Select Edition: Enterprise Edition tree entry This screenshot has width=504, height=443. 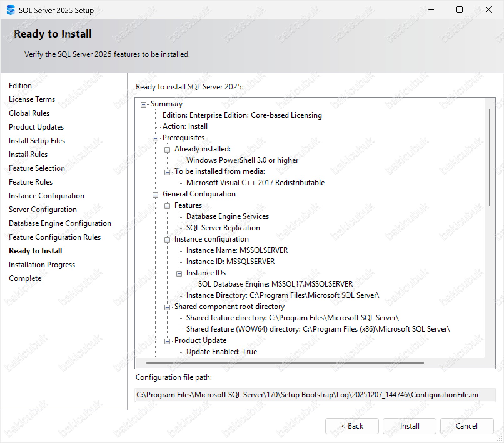click(242, 115)
